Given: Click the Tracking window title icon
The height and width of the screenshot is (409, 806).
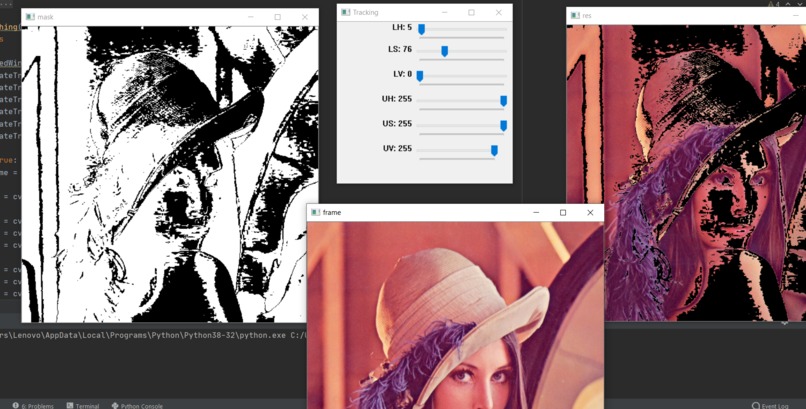Looking at the screenshot, I should 345,12.
